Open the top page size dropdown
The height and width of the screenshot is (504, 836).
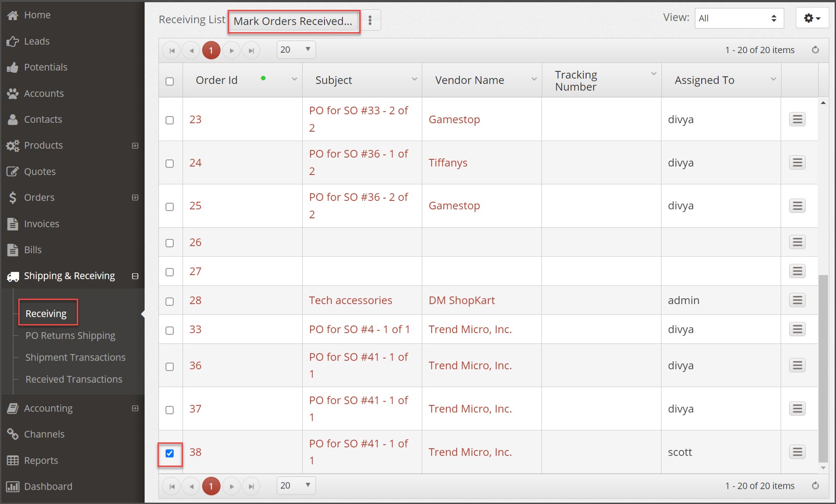click(x=296, y=50)
